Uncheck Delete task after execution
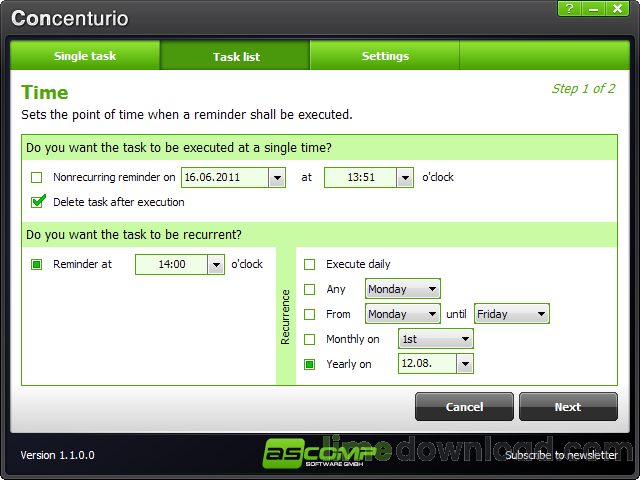640x480 pixels. tap(38, 202)
